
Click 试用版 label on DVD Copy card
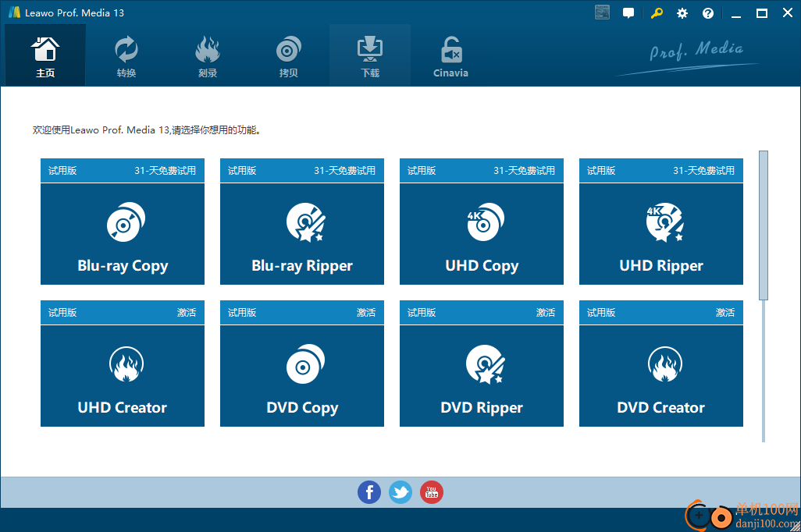point(242,313)
